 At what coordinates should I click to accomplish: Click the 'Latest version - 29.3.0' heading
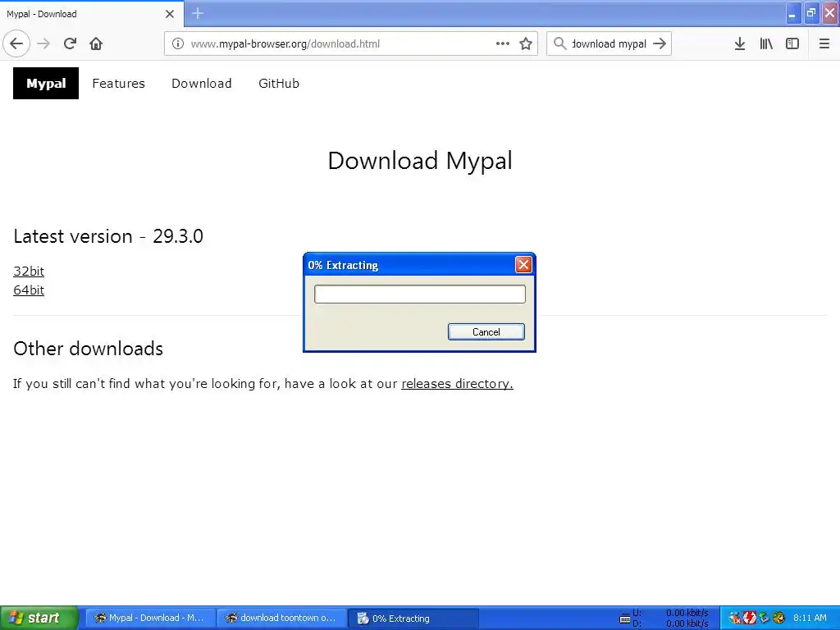(x=108, y=235)
